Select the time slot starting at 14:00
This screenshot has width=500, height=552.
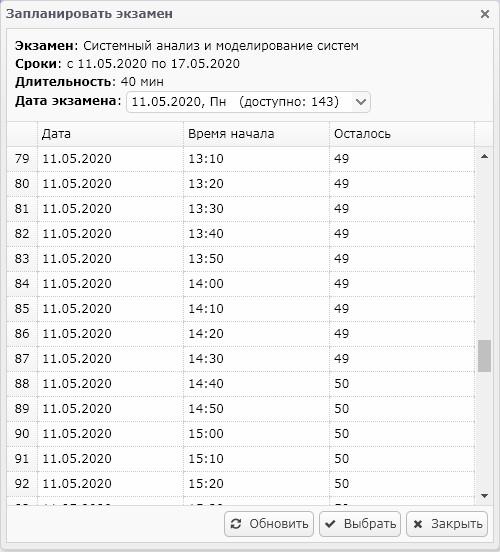click(240, 284)
